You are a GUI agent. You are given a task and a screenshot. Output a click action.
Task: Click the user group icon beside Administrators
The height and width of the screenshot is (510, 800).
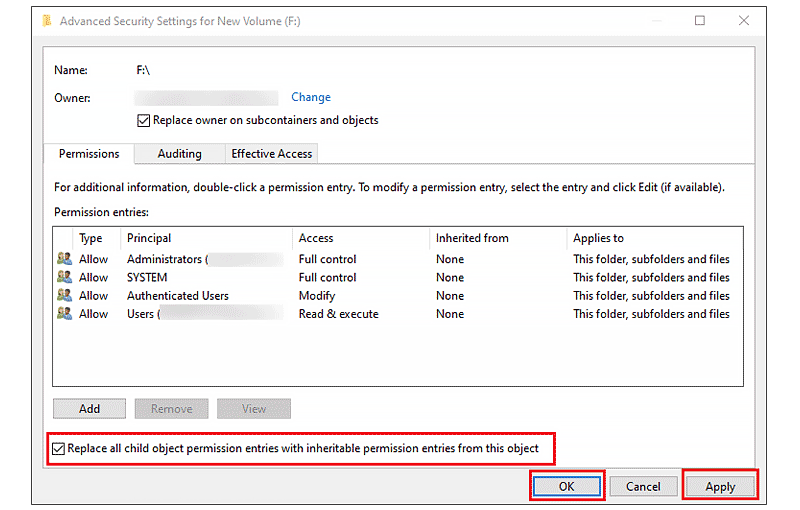pyautogui.click(x=64, y=259)
